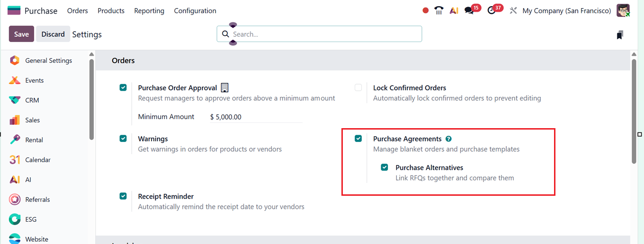
Task: Disable the Purchase Alternatives checkbox
Action: click(385, 167)
